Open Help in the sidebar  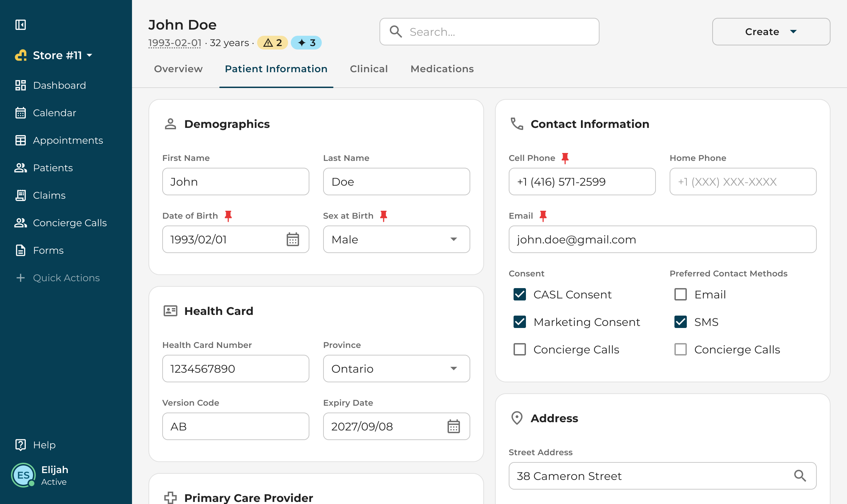coord(35,445)
